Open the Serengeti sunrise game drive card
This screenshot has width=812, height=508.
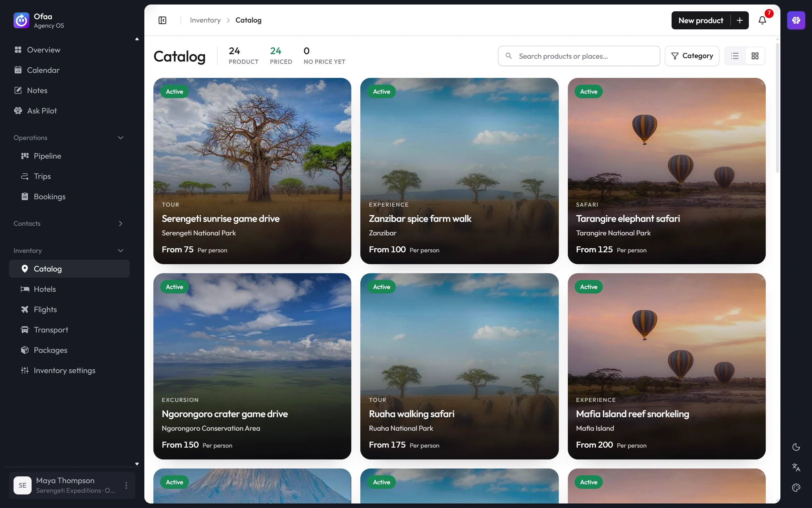point(252,171)
